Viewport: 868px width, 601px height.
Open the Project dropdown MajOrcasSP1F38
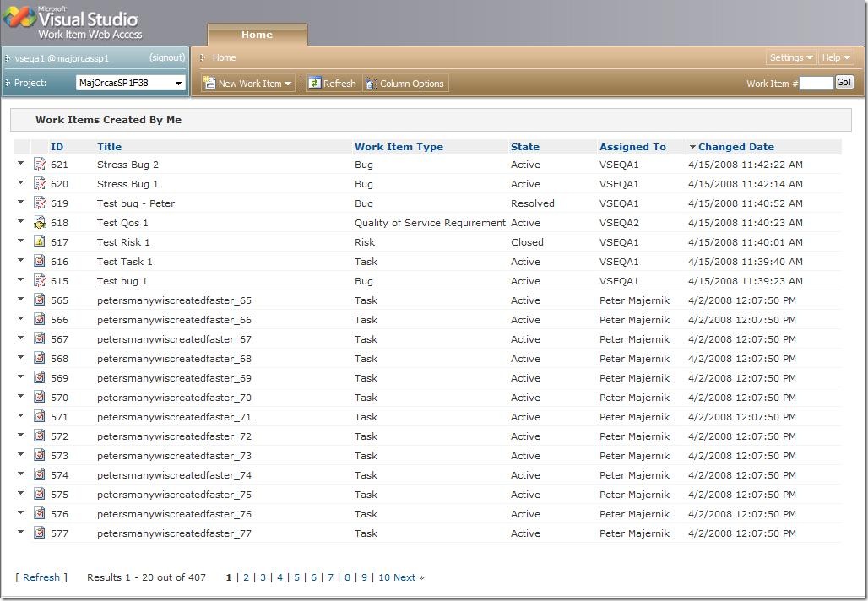pyautogui.click(x=131, y=83)
